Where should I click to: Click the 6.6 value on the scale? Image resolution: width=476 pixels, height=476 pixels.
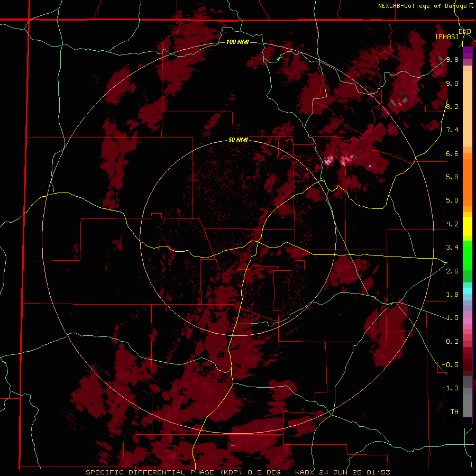pos(452,153)
